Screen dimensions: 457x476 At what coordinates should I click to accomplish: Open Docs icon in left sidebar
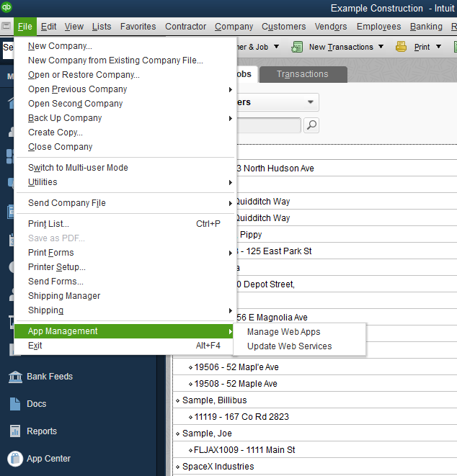[15, 404]
